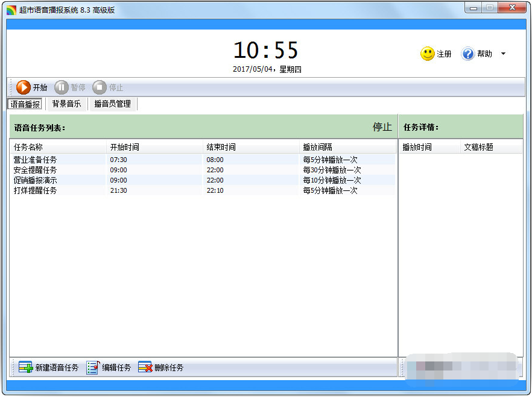Screen dimensions: 532x397
Task: Switch to the 背景音乐 tab
Action: click(x=66, y=104)
